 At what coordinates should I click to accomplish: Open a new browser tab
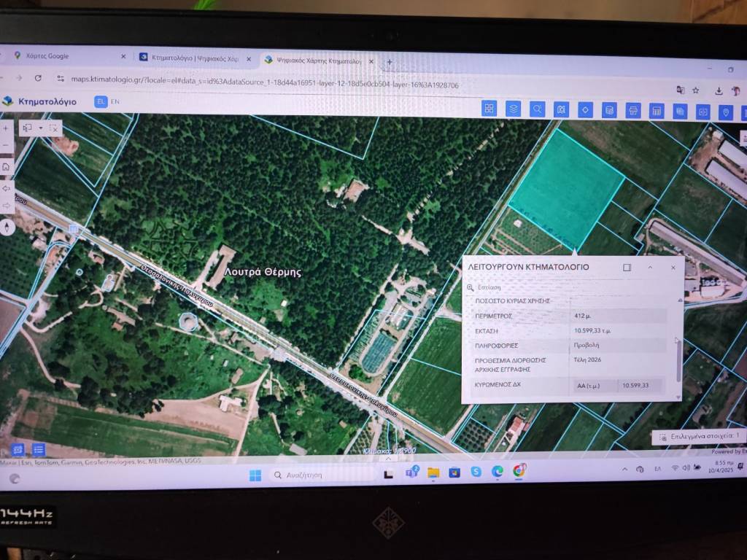390,62
